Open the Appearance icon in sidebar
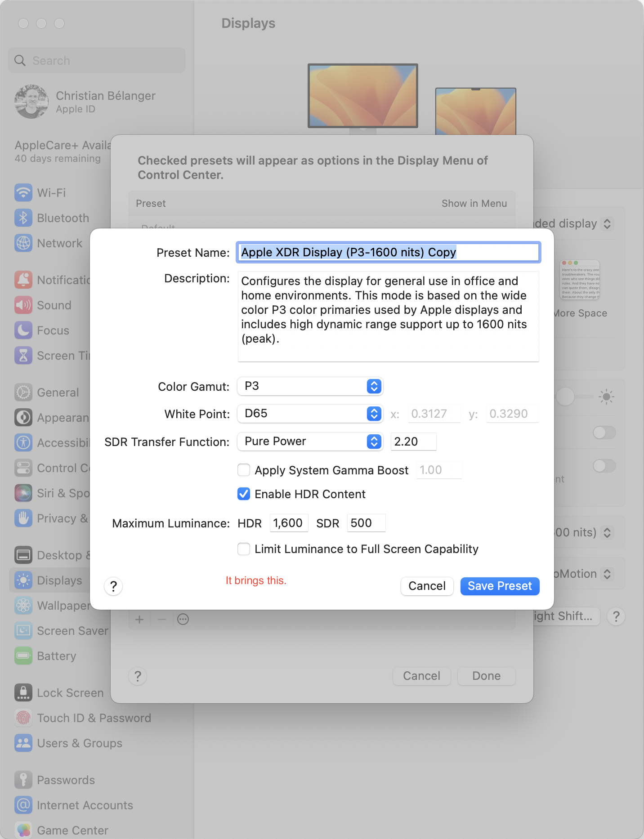 pos(23,418)
